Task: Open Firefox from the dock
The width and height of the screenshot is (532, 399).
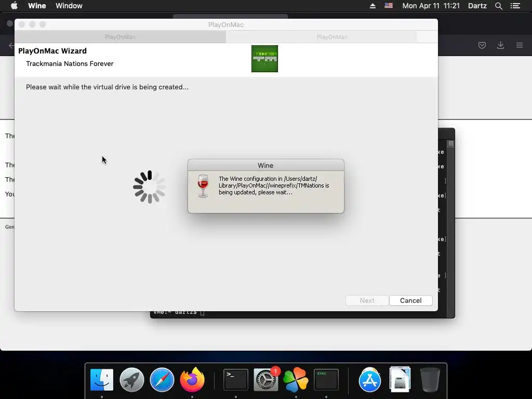Action: pyautogui.click(x=192, y=380)
